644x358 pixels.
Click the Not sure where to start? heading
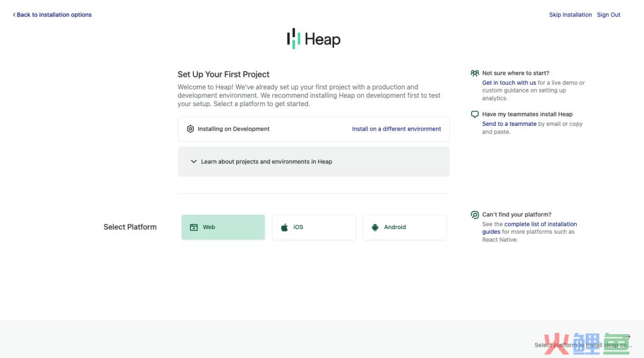[x=515, y=73]
